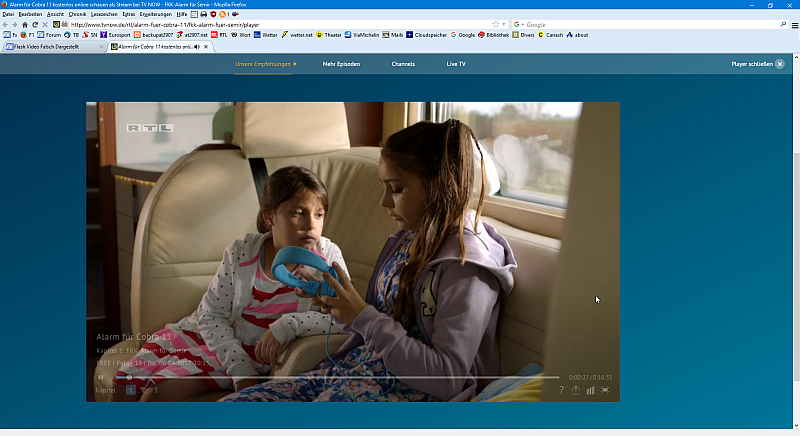Switch the player to fullscreen mode

(x=605, y=390)
